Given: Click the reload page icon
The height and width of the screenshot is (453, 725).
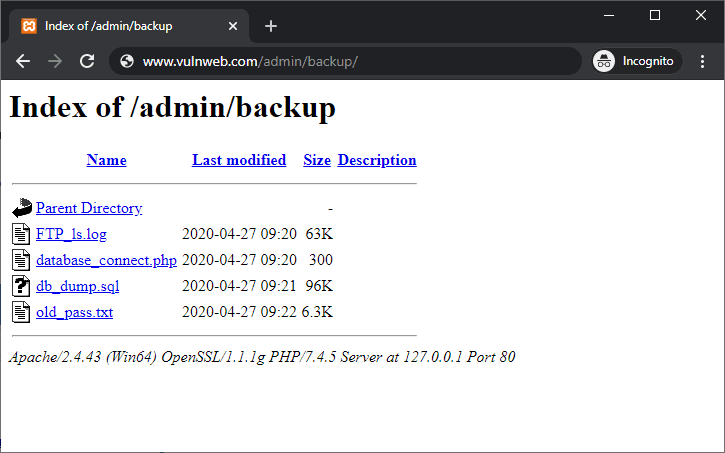Looking at the screenshot, I should click(87, 61).
